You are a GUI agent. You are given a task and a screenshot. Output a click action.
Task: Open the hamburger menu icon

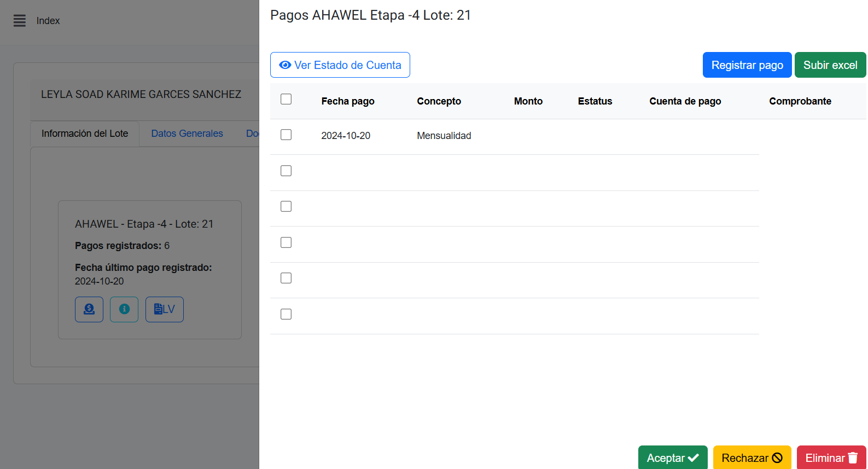[20, 21]
